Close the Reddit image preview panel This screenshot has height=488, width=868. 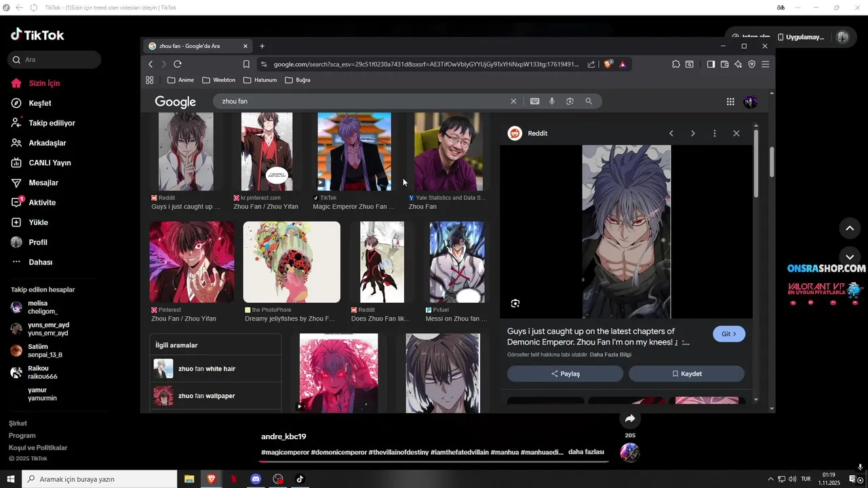[x=736, y=134]
